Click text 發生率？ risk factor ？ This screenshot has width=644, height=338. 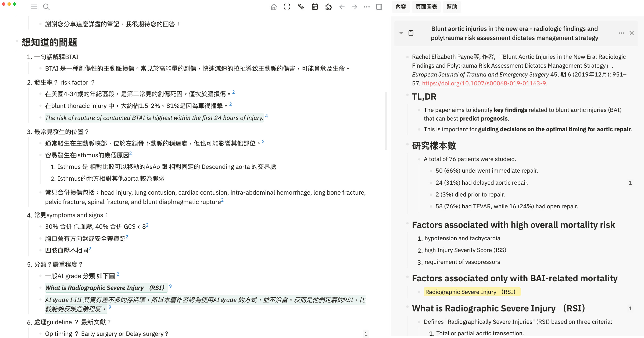(x=65, y=82)
